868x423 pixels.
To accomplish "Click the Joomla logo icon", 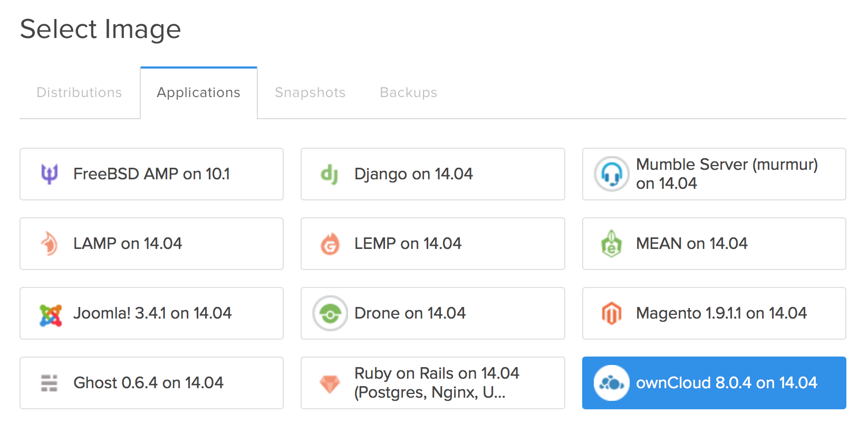I will point(51,315).
